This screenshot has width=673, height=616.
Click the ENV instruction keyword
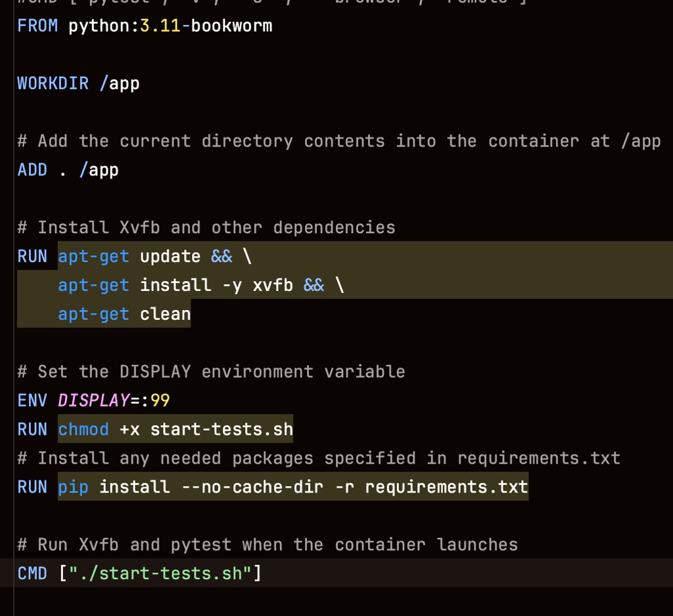tap(32, 400)
